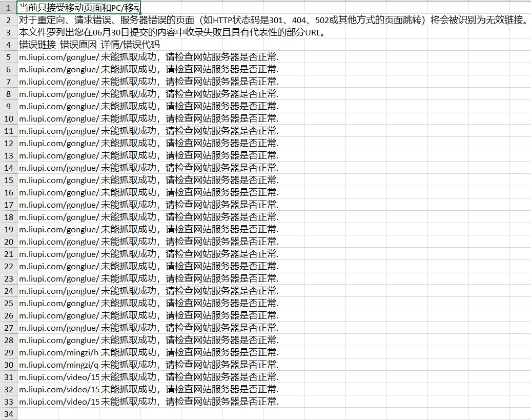Click 未能抓取成功 cell in row 31
The height and width of the screenshot is (420, 531).
tap(189, 376)
